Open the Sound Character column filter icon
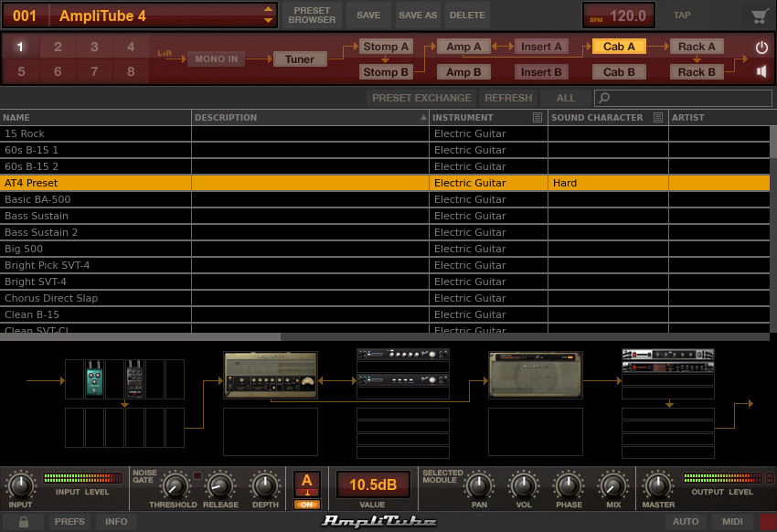Screen dimensions: 777x532 [658, 117]
